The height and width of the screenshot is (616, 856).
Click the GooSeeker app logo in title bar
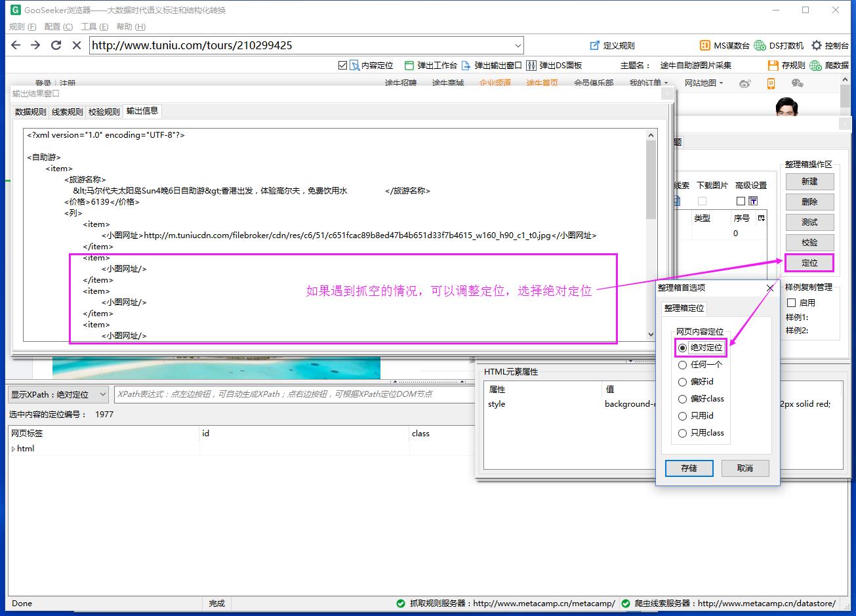click(16, 10)
